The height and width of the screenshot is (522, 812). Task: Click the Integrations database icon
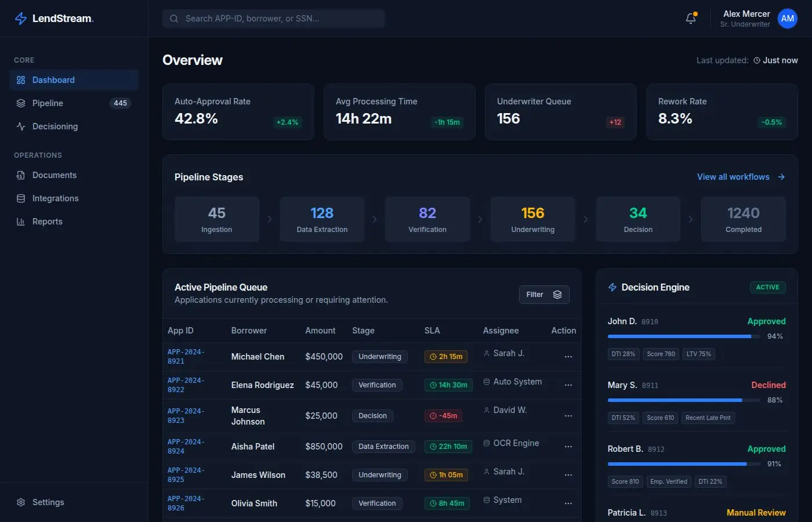(21, 198)
